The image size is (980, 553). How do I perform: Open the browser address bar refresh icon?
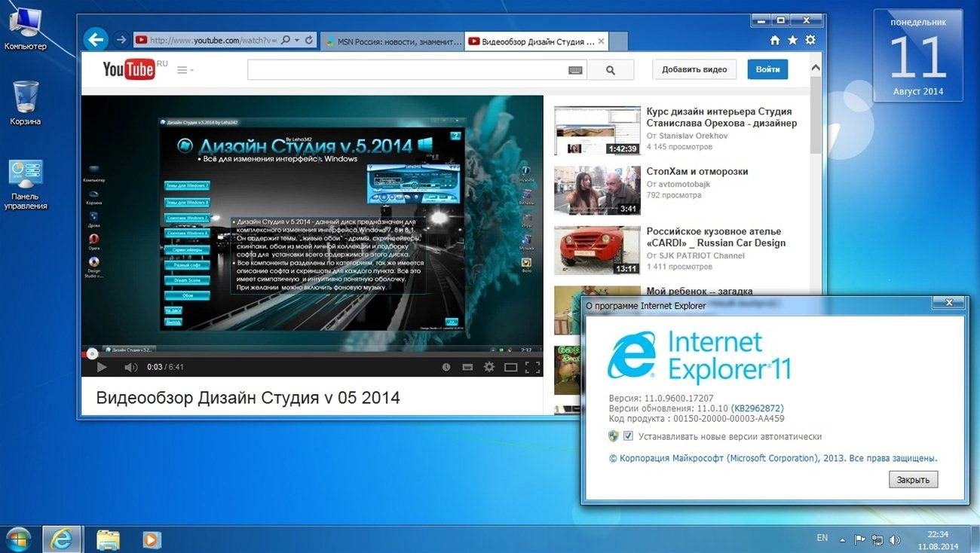click(309, 40)
